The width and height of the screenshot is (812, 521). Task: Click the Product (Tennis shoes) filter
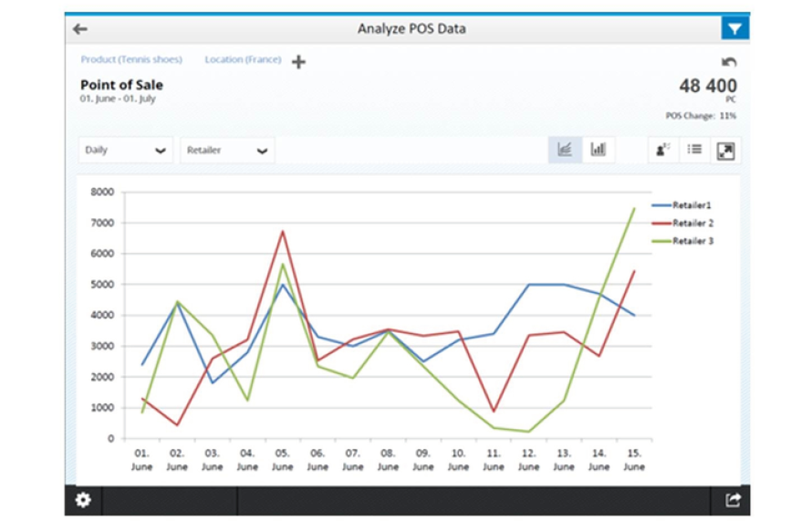(x=131, y=59)
